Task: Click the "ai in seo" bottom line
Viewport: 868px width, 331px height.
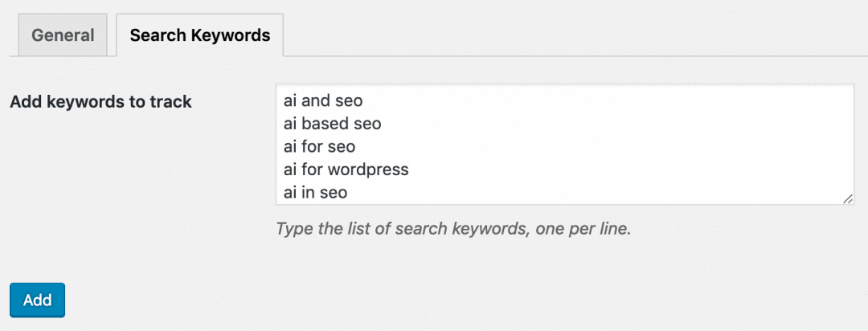Action: (x=315, y=193)
